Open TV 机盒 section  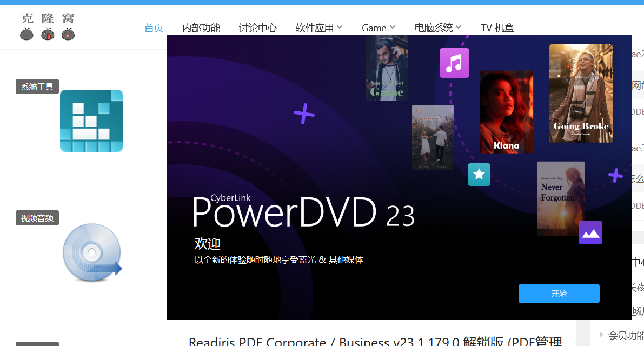[497, 28]
